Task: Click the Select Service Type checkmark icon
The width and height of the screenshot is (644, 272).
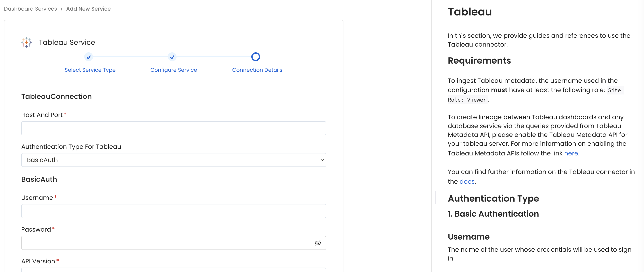Action: pos(89,57)
